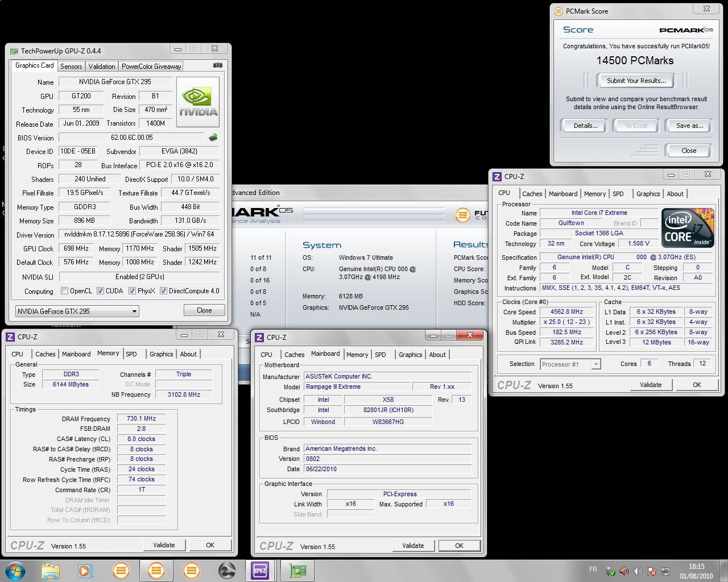Click the PCMark Score window title icon

click(559, 11)
